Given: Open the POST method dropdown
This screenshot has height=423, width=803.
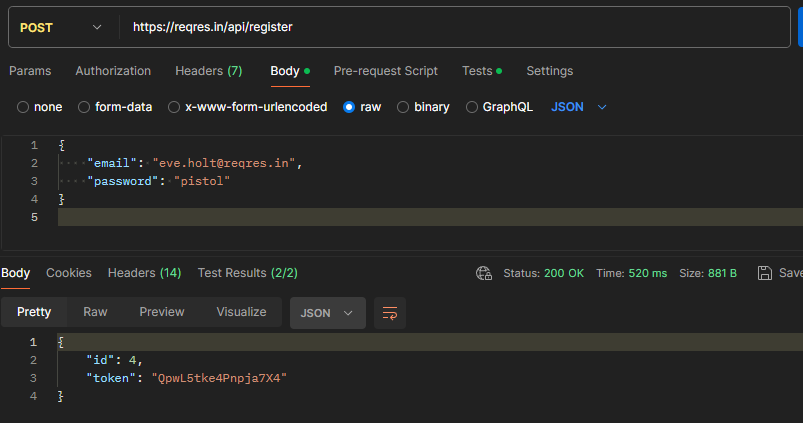Looking at the screenshot, I should [x=60, y=28].
